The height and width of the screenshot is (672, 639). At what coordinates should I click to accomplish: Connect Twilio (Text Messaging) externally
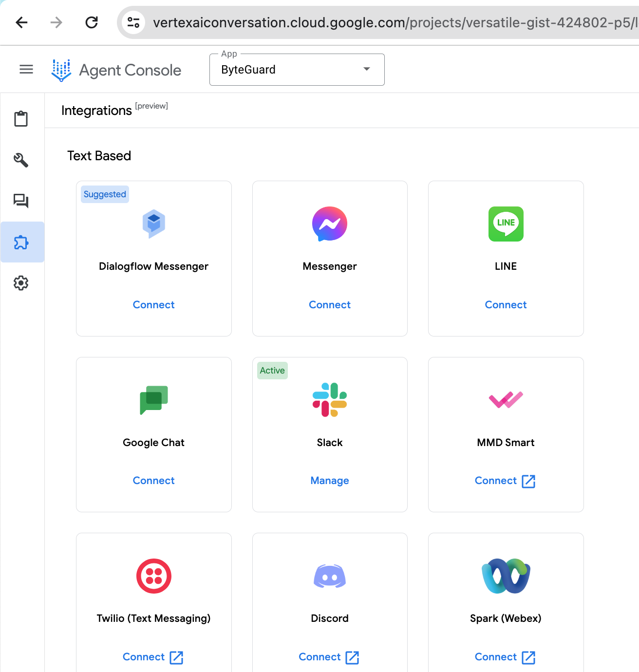(x=153, y=657)
